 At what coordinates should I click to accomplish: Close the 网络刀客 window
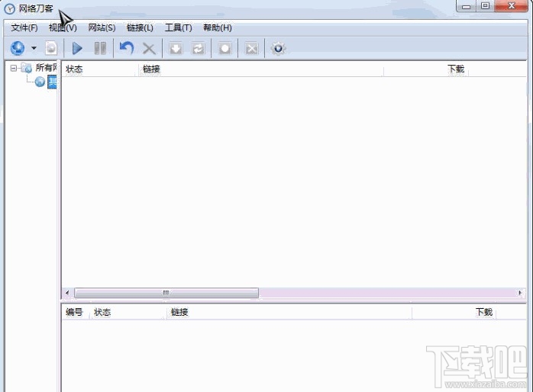(512, 6)
